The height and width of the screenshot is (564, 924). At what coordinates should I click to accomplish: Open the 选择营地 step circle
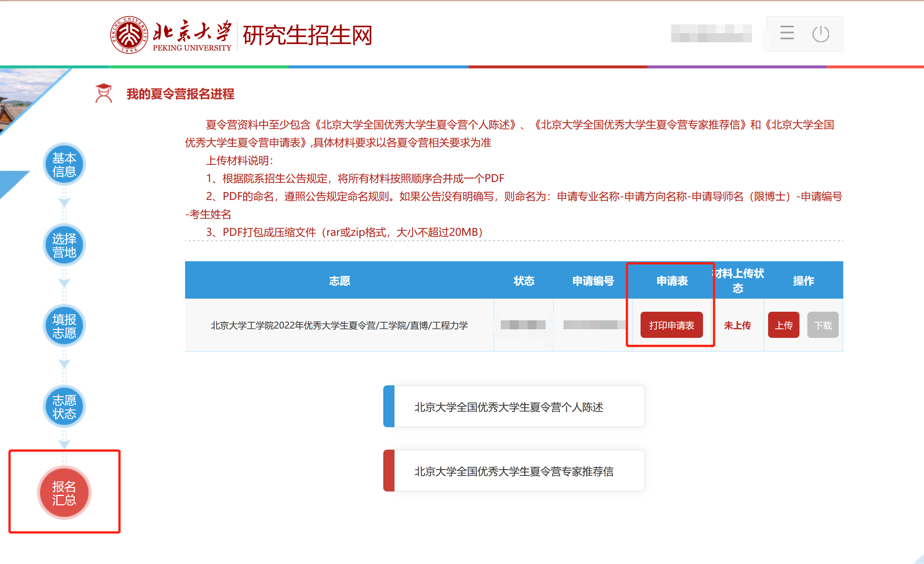(x=64, y=245)
